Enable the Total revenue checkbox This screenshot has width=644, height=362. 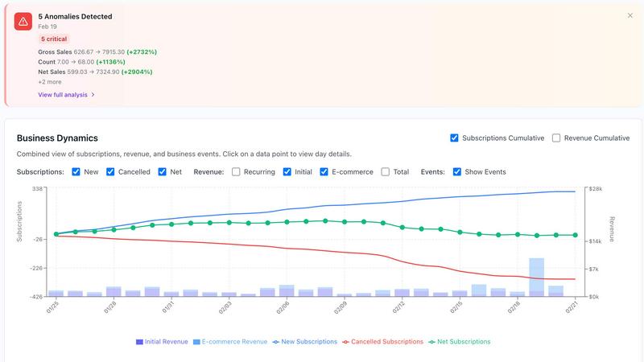386,171
